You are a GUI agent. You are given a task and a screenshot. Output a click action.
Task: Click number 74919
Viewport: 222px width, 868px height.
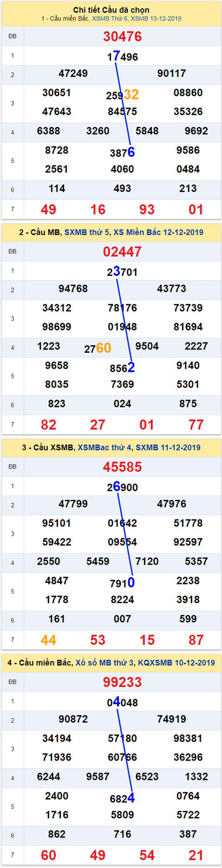[172, 719]
